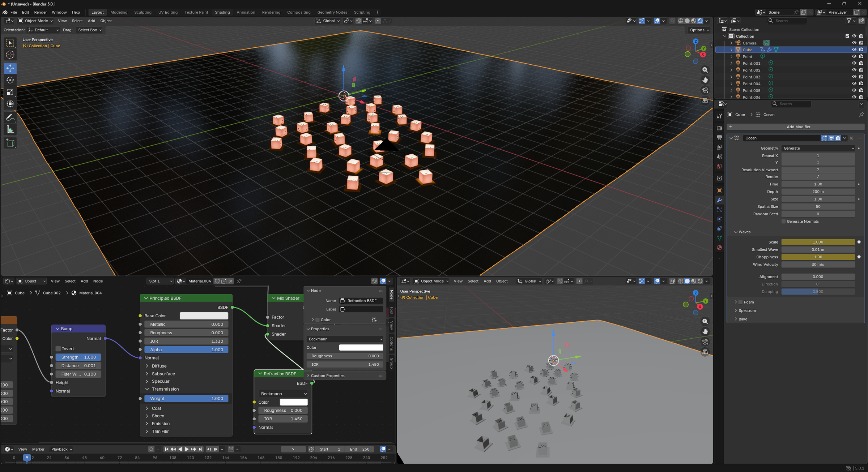The image size is (868, 472).
Task: Toggle camera view in main viewport
Action: [x=705, y=90]
